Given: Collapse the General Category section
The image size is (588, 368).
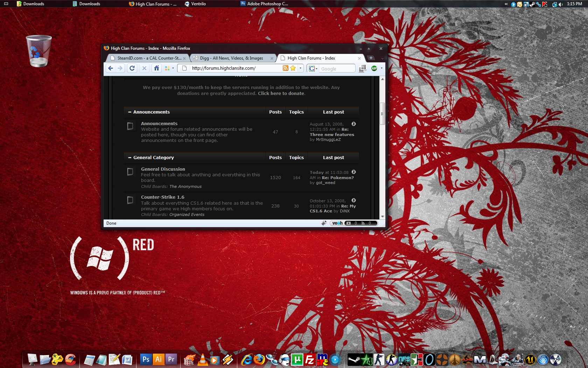Looking at the screenshot, I should [x=130, y=158].
